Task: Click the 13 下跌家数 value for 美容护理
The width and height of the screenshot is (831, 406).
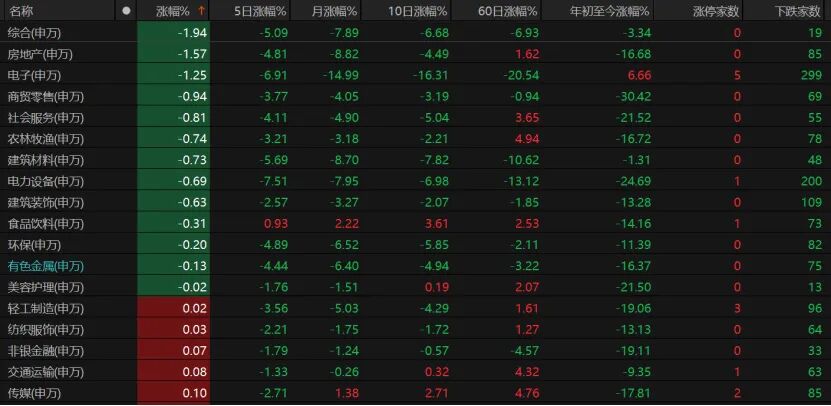Action: pyautogui.click(x=815, y=287)
